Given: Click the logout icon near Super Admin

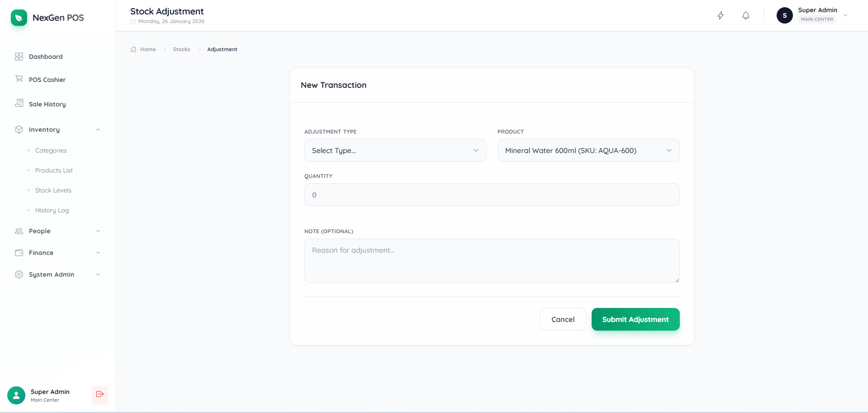Looking at the screenshot, I should pyautogui.click(x=100, y=394).
